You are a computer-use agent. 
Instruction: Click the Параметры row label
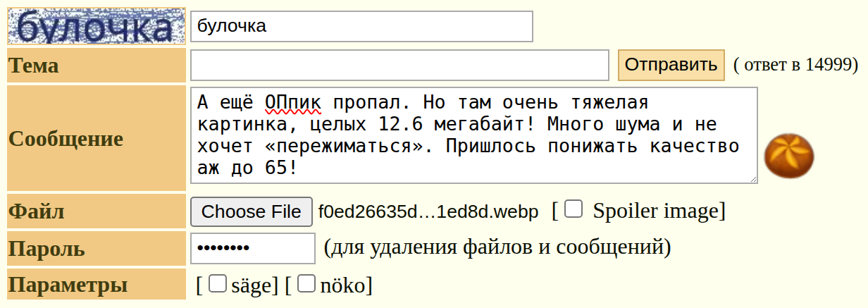pos(68,285)
